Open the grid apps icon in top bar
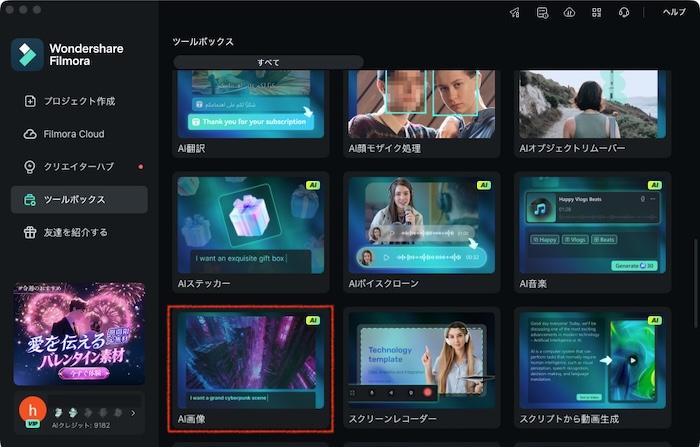 click(596, 12)
